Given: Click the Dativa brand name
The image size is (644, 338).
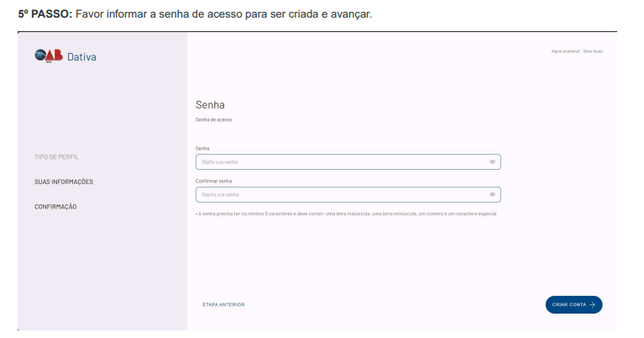Looking at the screenshot, I should point(81,57).
